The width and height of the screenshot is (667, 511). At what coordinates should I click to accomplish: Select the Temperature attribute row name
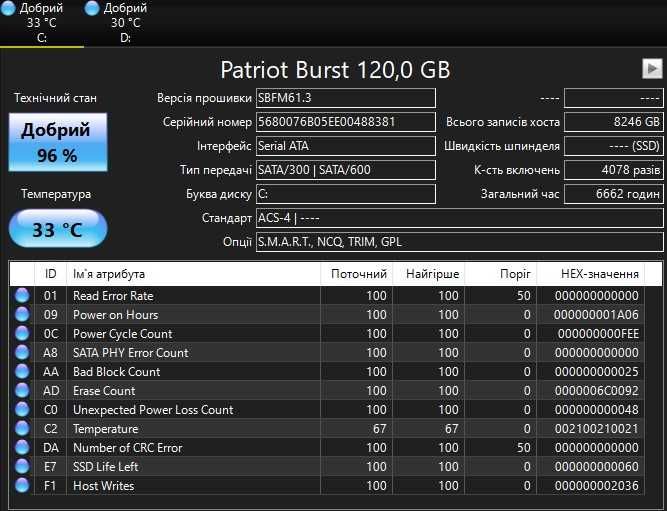point(105,428)
